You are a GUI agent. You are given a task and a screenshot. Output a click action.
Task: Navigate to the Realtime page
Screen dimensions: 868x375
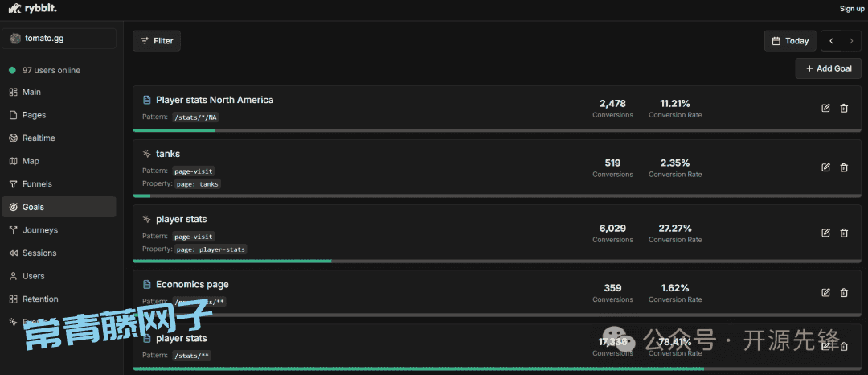pyautogui.click(x=39, y=138)
